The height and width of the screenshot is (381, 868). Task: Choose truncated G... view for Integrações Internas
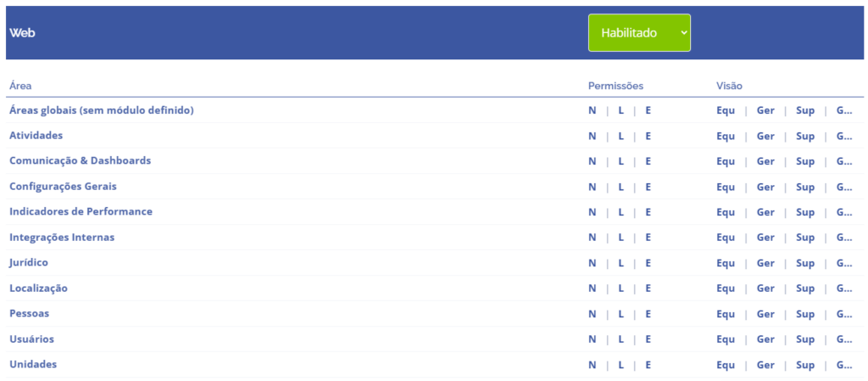pos(843,238)
